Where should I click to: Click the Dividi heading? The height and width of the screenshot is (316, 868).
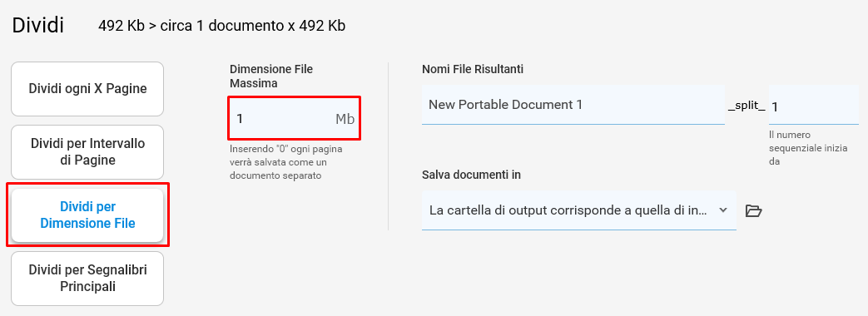[x=37, y=25]
